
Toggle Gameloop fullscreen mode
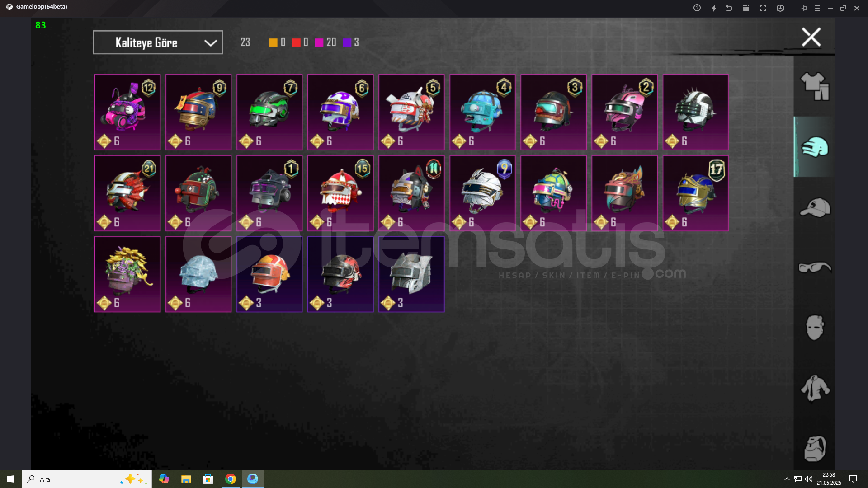pyautogui.click(x=763, y=8)
